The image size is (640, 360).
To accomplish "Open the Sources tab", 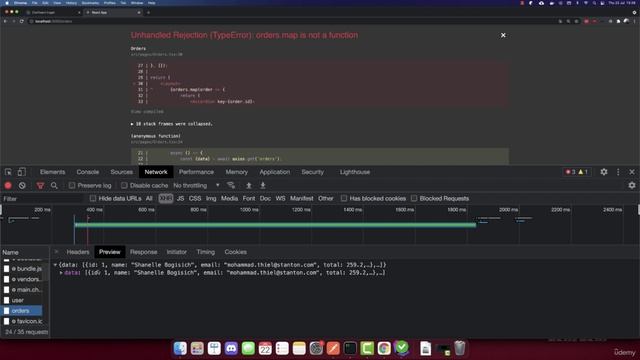I will [121, 172].
